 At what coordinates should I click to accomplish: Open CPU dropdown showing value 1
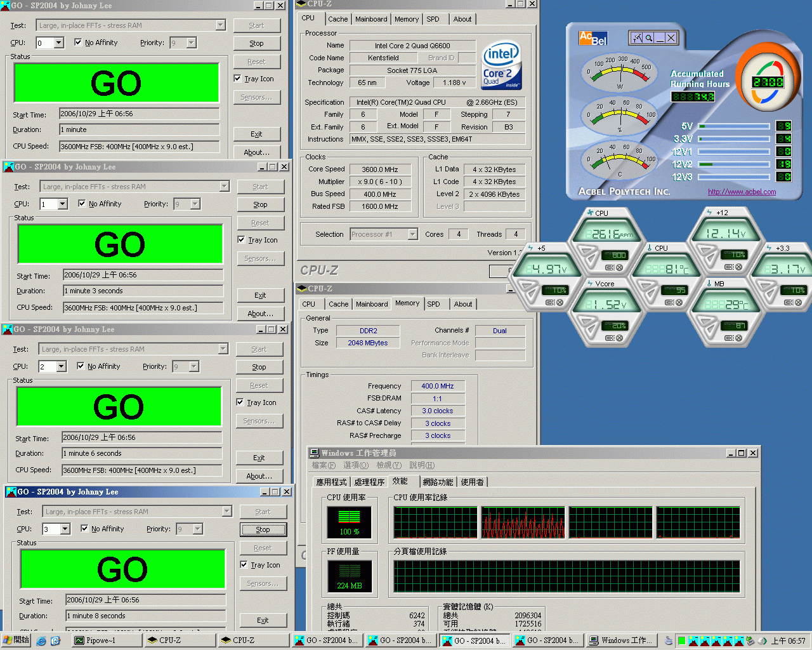pyautogui.click(x=63, y=204)
